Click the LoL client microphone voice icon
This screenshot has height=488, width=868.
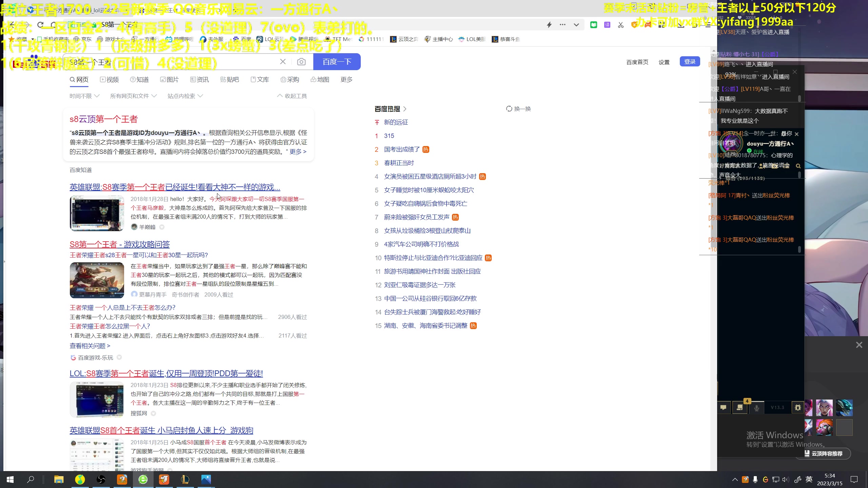point(756,407)
